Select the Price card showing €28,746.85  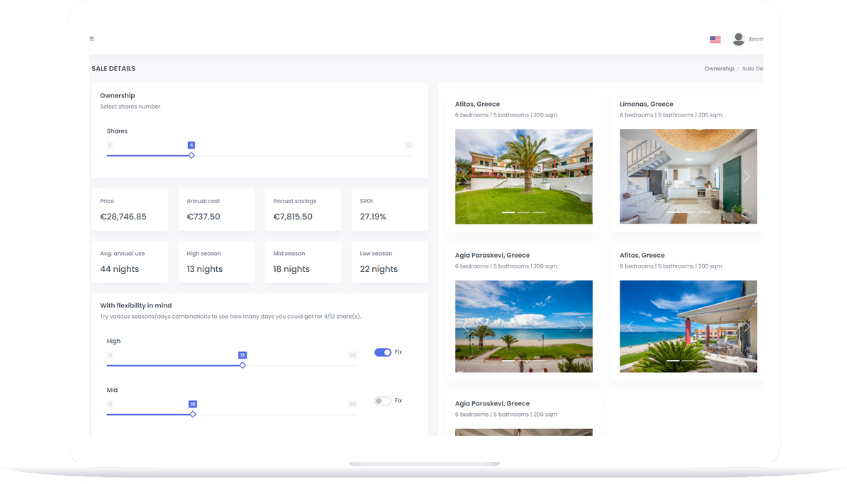[130, 209]
